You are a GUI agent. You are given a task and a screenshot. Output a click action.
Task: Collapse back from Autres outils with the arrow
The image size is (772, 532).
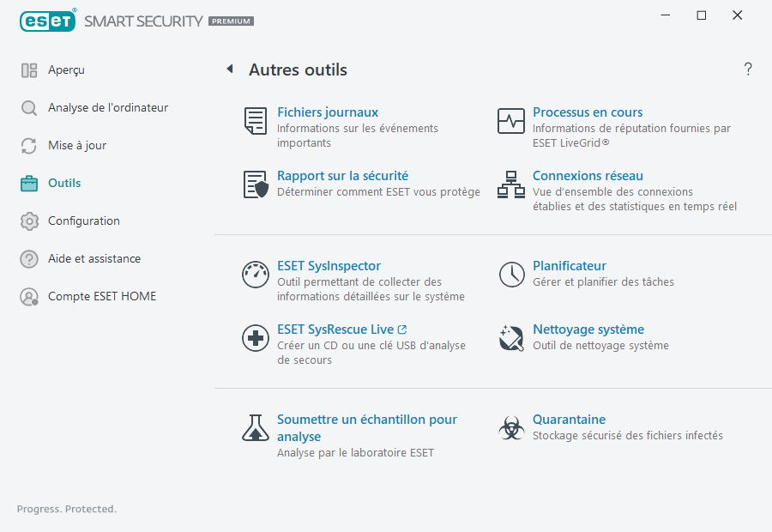click(x=229, y=69)
